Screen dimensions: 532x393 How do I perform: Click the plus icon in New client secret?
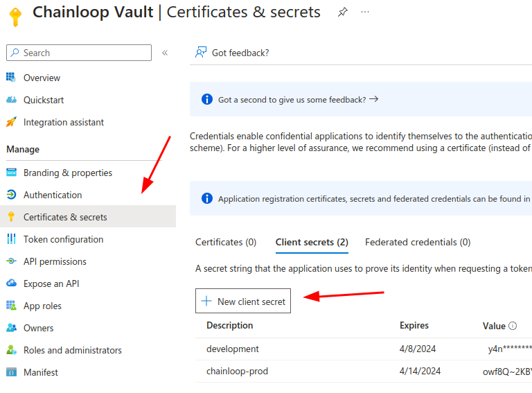[x=206, y=301]
